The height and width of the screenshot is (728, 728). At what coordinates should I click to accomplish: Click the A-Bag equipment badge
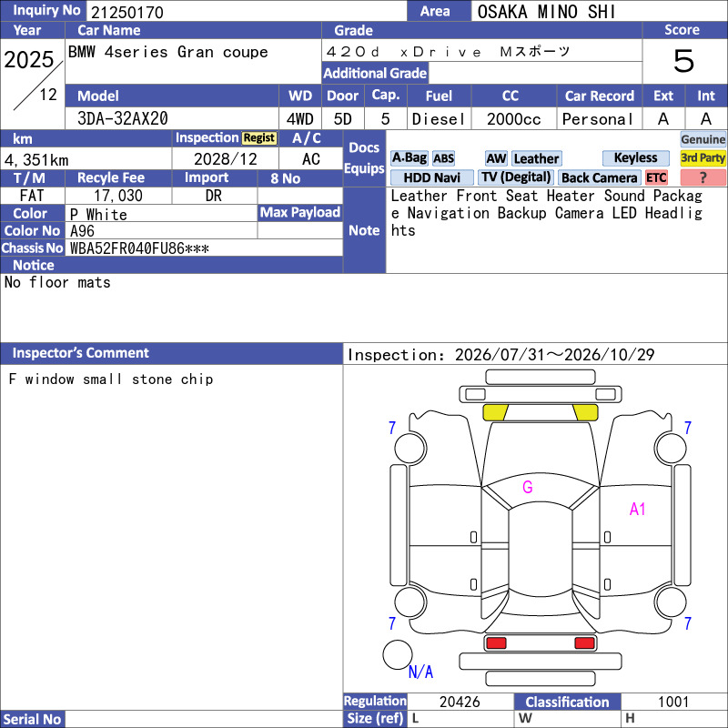coord(409,158)
